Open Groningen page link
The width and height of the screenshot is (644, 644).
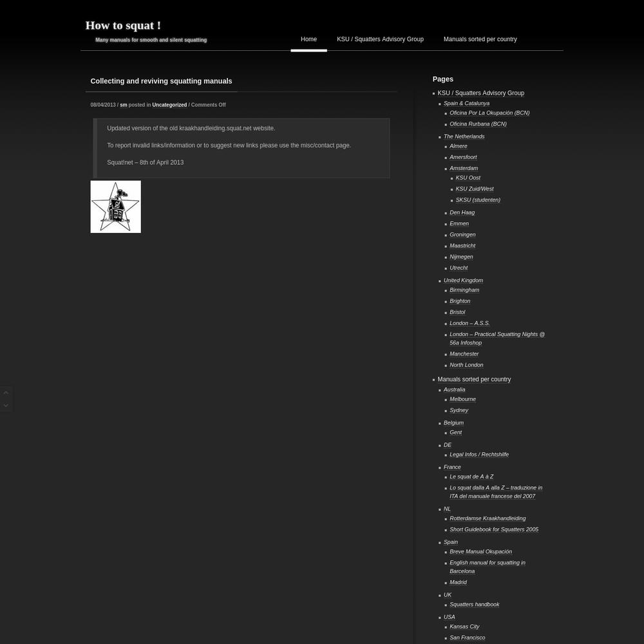click(x=462, y=235)
